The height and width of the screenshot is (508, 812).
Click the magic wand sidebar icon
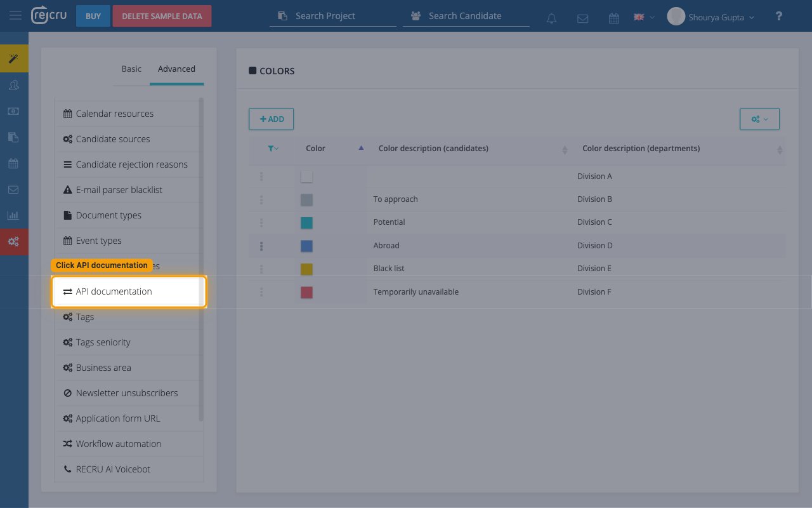click(x=13, y=58)
